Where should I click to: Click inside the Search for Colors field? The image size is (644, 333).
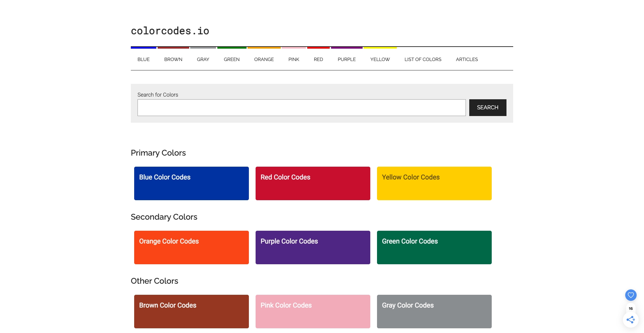coord(301,108)
